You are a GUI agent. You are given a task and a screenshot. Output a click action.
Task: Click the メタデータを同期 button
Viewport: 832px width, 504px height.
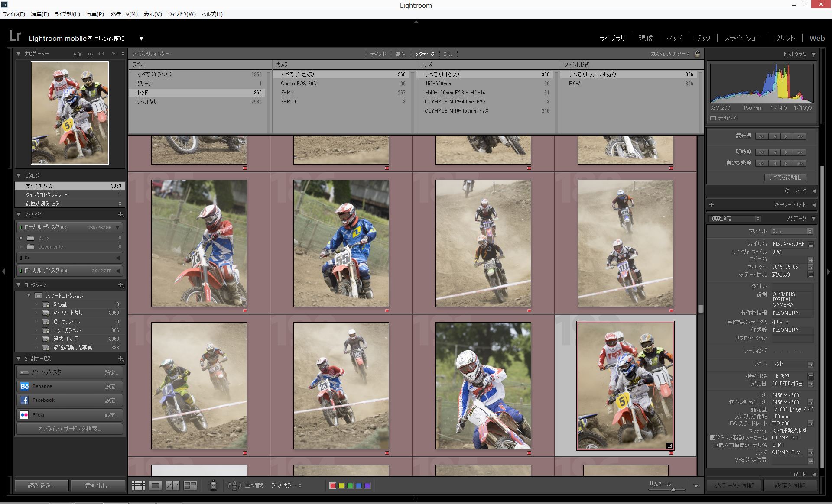733,486
